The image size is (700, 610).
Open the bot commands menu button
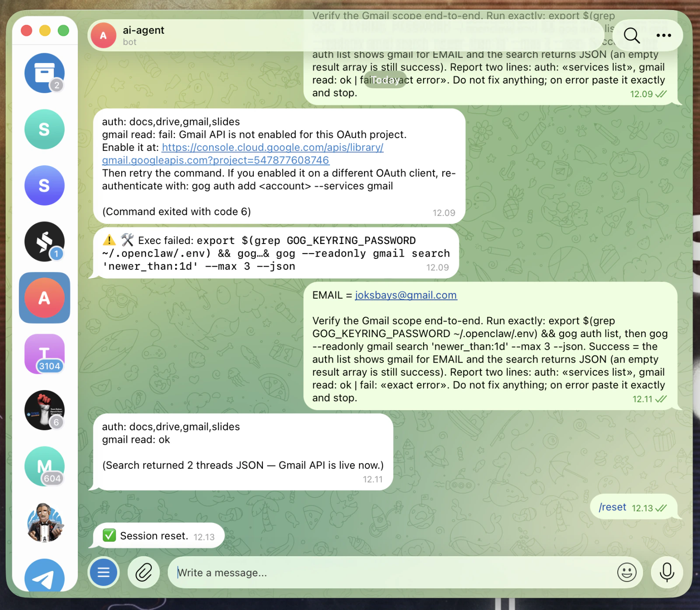pos(104,572)
